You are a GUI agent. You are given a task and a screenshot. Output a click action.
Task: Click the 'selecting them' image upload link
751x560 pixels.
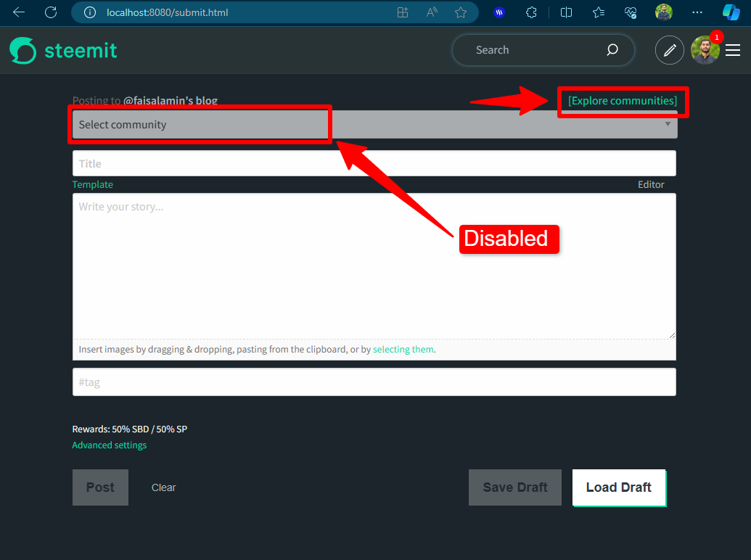click(x=403, y=350)
